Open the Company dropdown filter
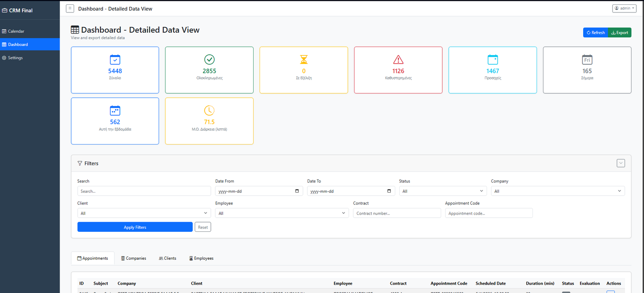This screenshot has height=293, width=644. [557, 191]
